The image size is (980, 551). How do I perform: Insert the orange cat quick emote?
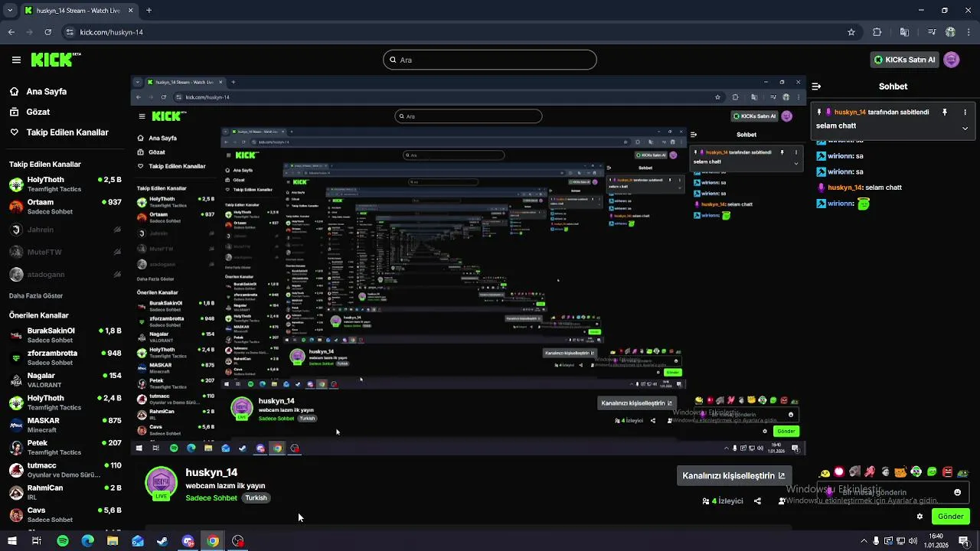(x=900, y=472)
